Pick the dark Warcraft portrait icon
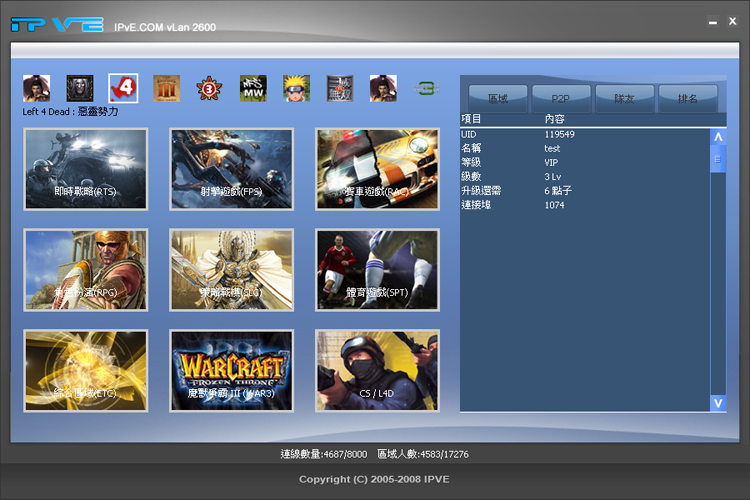The image size is (750, 500). click(80, 88)
